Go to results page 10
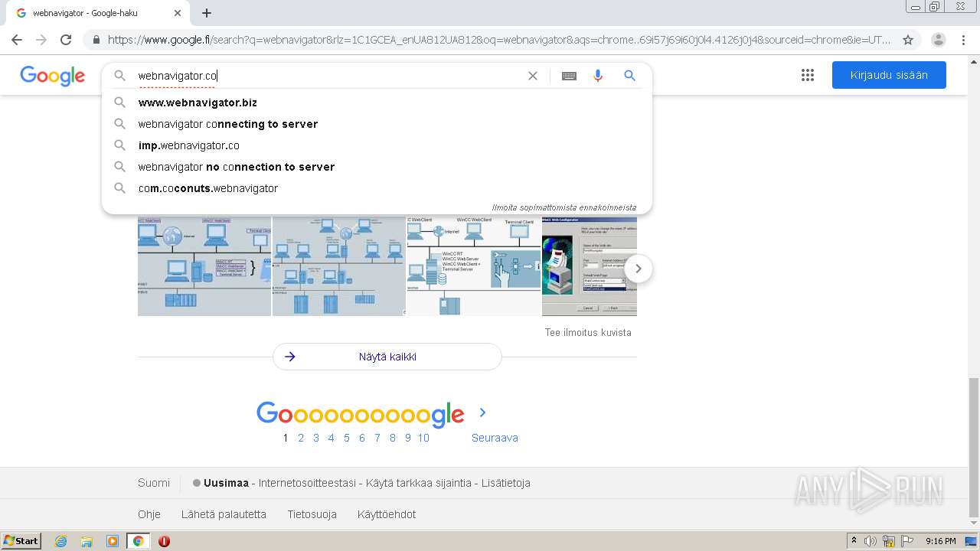Image resolution: width=980 pixels, height=551 pixels. point(423,438)
